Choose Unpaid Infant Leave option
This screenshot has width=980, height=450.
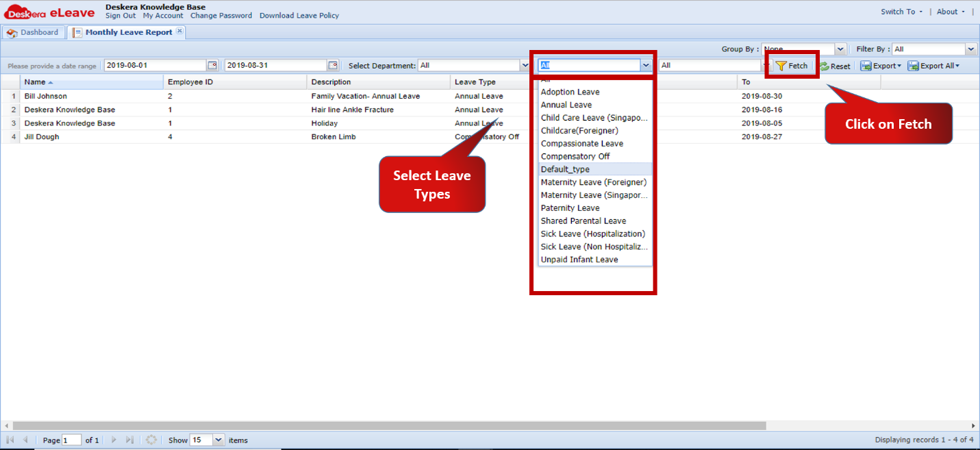pos(595,260)
